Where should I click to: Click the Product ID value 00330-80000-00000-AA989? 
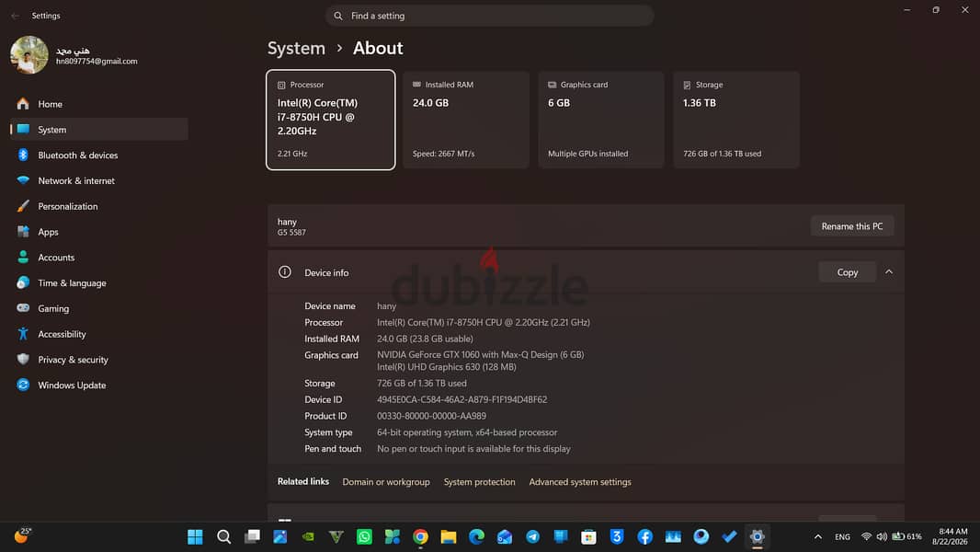click(431, 416)
